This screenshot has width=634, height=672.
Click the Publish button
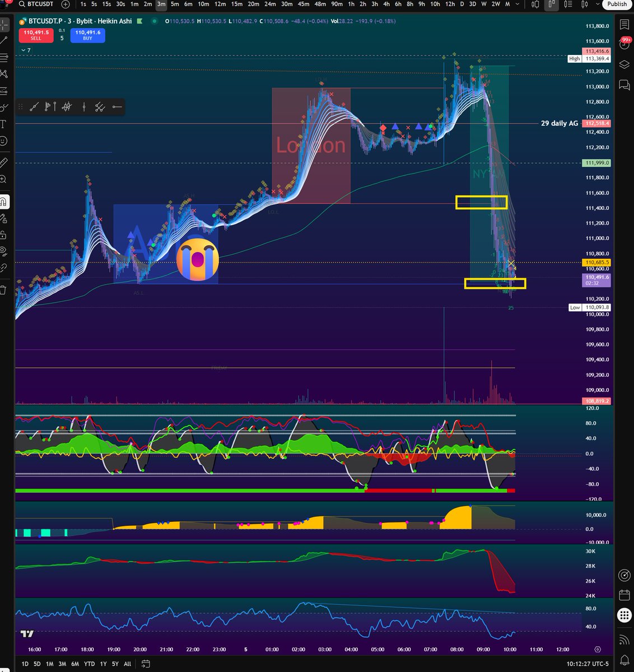(617, 4)
